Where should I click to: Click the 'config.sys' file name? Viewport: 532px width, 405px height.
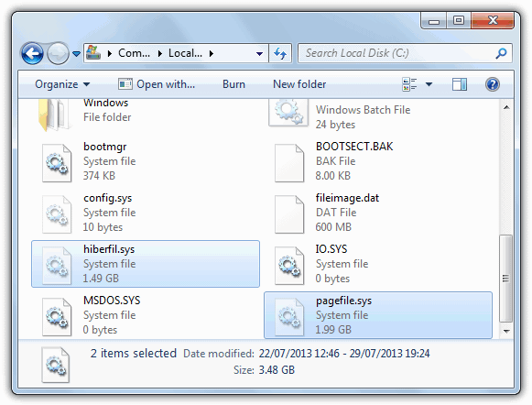107,198
